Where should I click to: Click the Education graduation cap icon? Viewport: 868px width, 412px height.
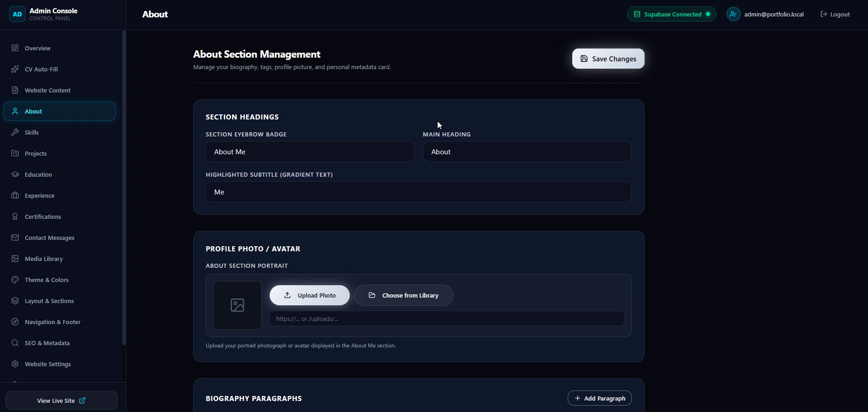(15, 174)
